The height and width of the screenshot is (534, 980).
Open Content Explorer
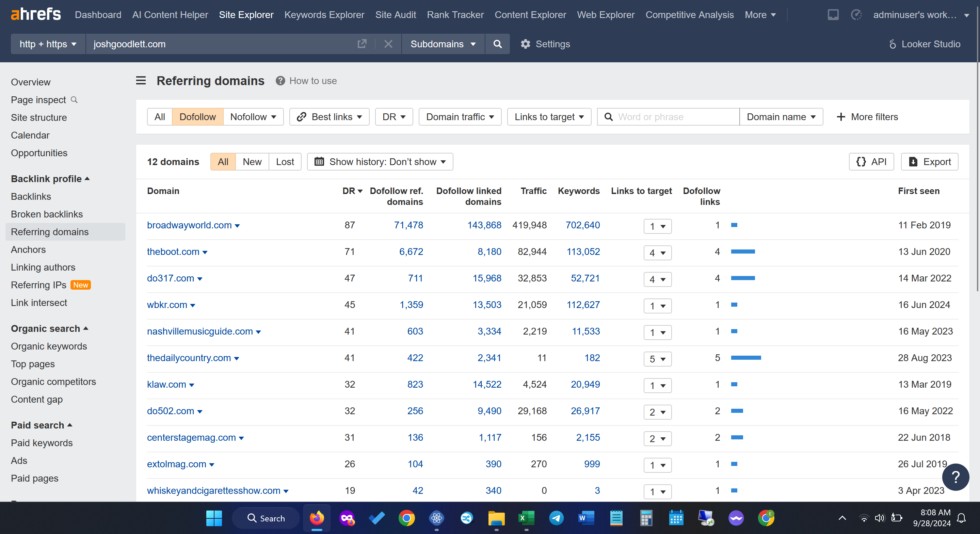coord(530,15)
